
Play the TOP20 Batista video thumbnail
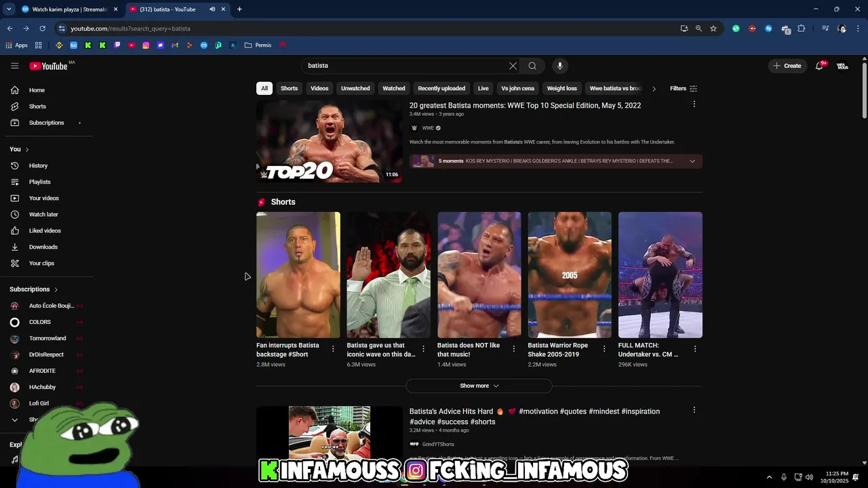point(329,141)
